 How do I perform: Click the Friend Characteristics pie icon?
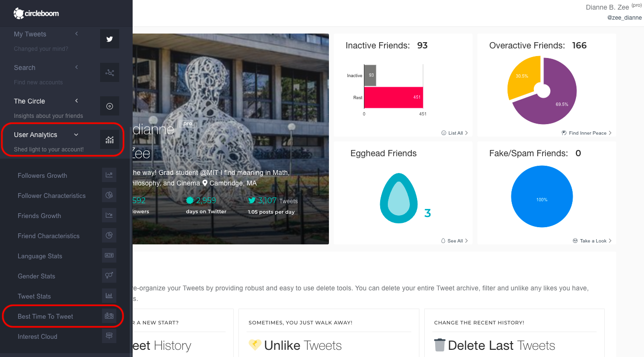(109, 236)
